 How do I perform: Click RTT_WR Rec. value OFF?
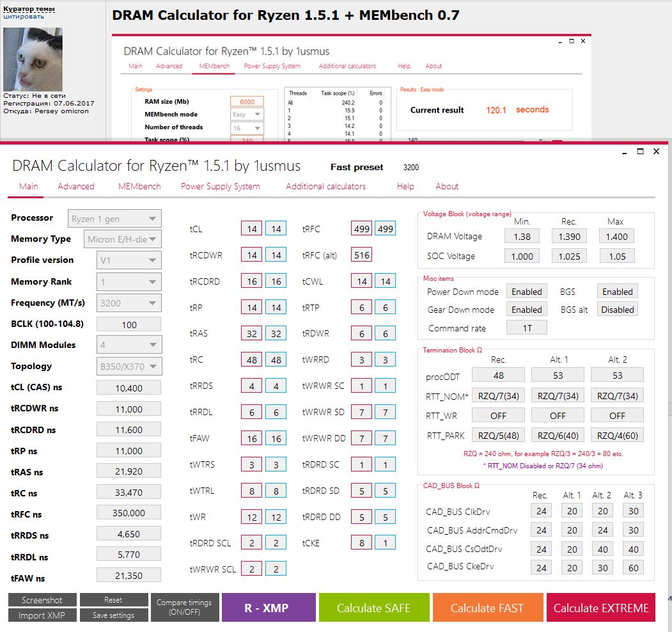(x=499, y=416)
